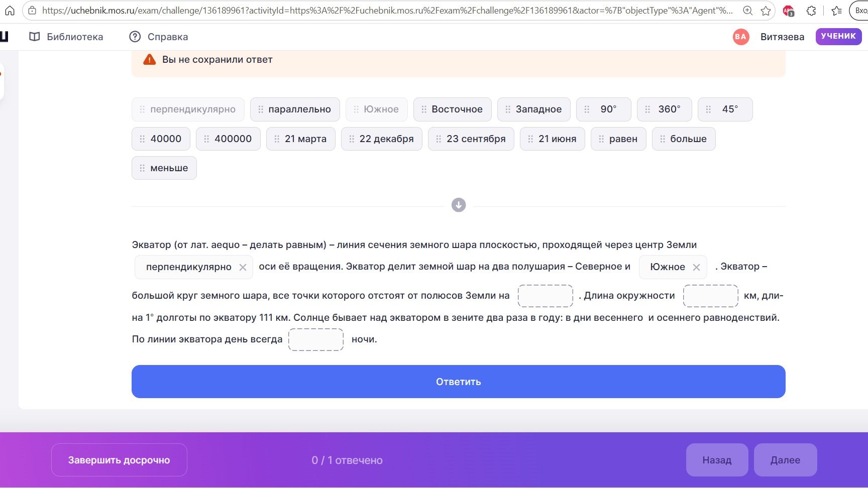Image resolution: width=868 pixels, height=488 pixels.
Task: Click Завершить досрочно button
Action: [x=119, y=460]
